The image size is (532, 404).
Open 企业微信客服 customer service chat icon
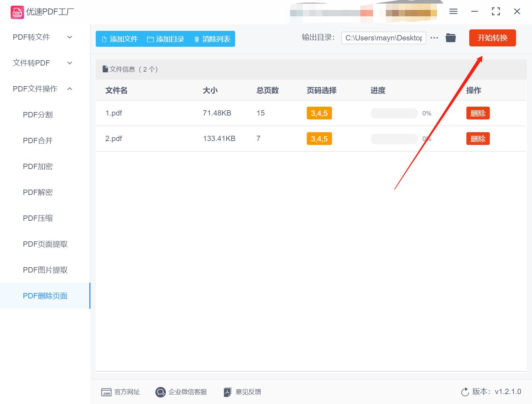click(x=160, y=392)
